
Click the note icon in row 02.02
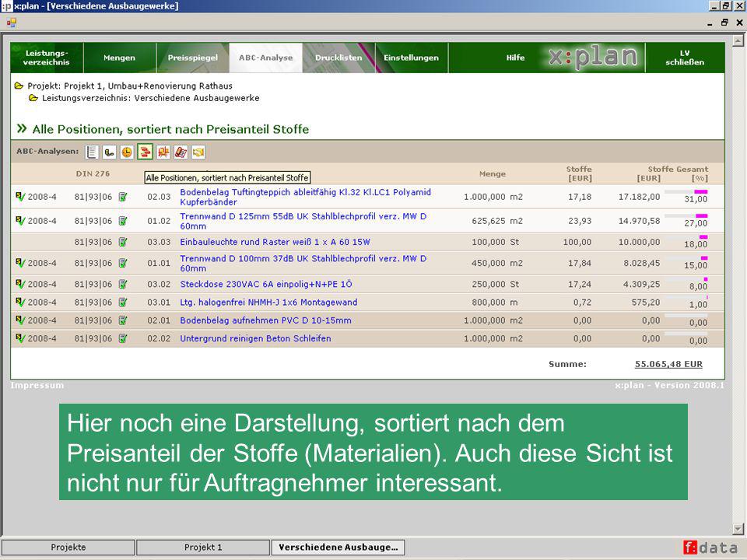(123, 338)
